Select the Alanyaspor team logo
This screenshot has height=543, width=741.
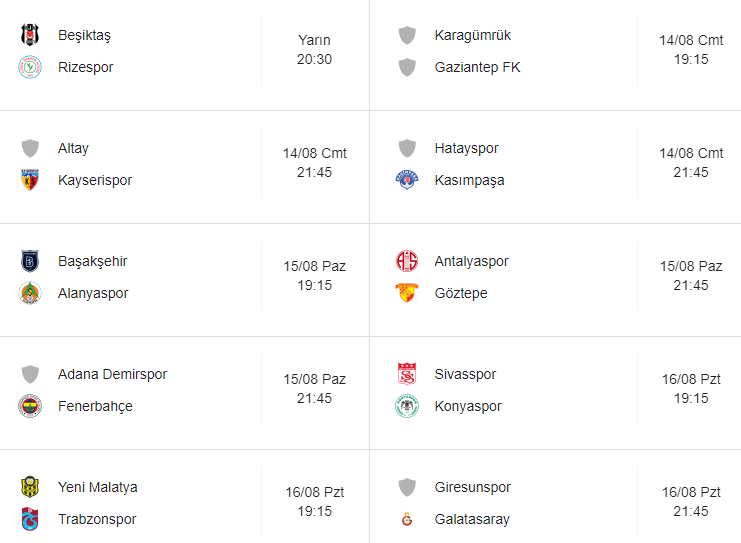point(30,293)
